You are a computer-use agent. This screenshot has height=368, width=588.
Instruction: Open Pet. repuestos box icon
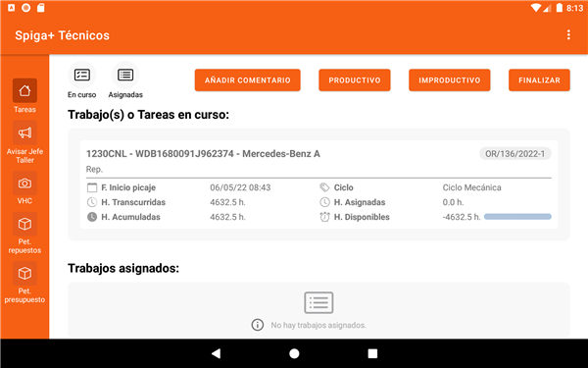tap(24, 224)
